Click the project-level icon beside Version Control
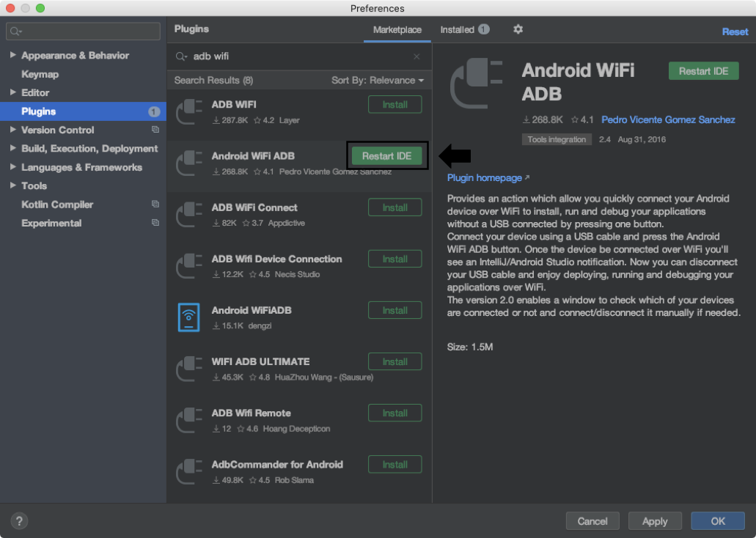 click(155, 130)
